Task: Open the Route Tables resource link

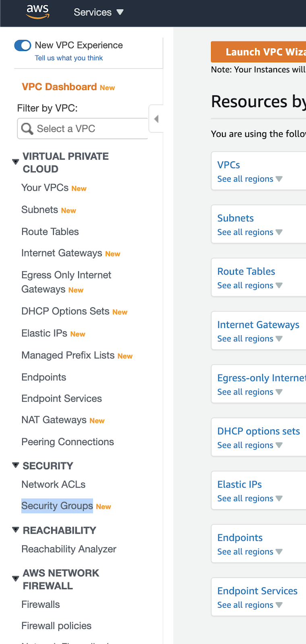Action: 246,272
